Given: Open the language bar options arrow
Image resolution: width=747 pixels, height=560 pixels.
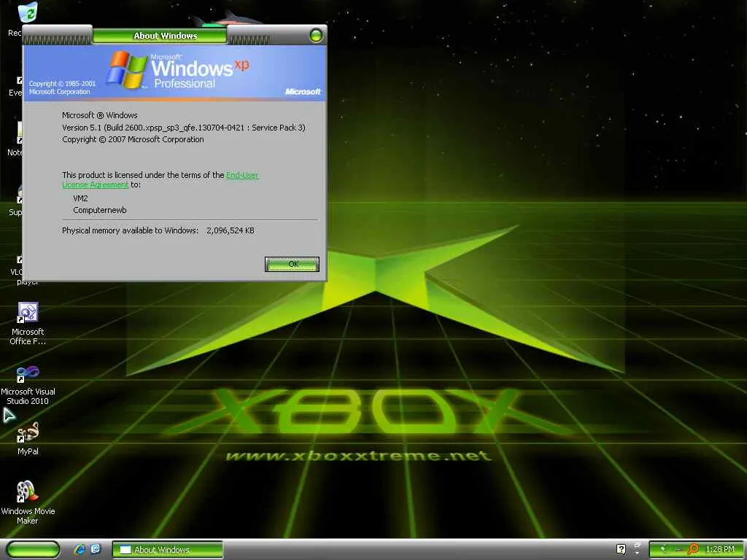Looking at the screenshot, I should tap(638, 553).
